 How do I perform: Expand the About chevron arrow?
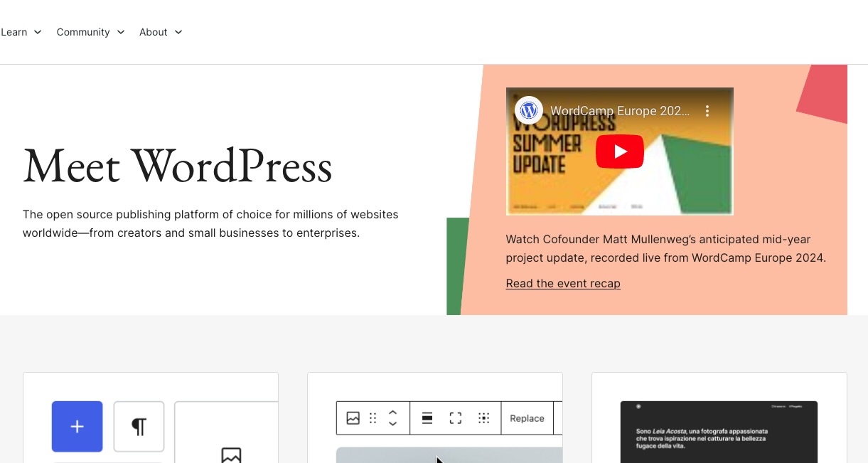click(x=178, y=32)
